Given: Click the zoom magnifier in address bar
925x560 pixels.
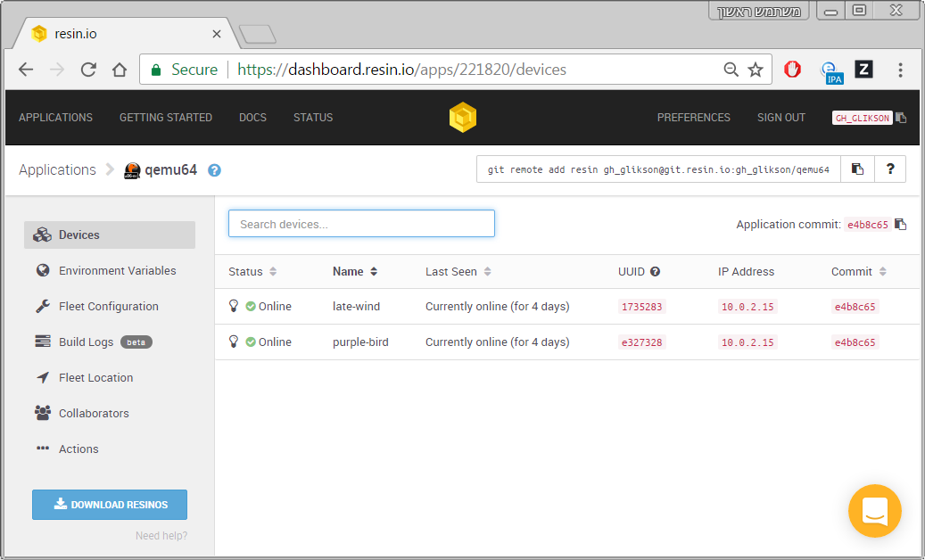Looking at the screenshot, I should 731,70.
